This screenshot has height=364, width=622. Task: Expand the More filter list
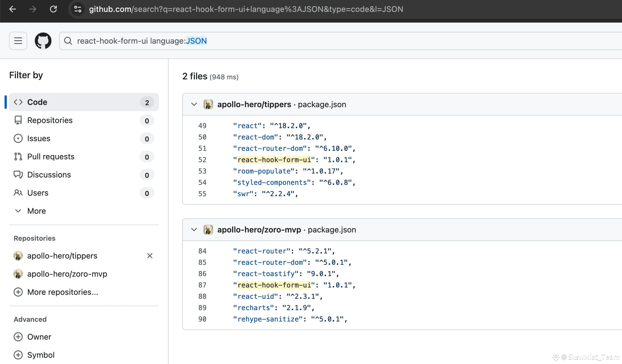coord(84,211)
